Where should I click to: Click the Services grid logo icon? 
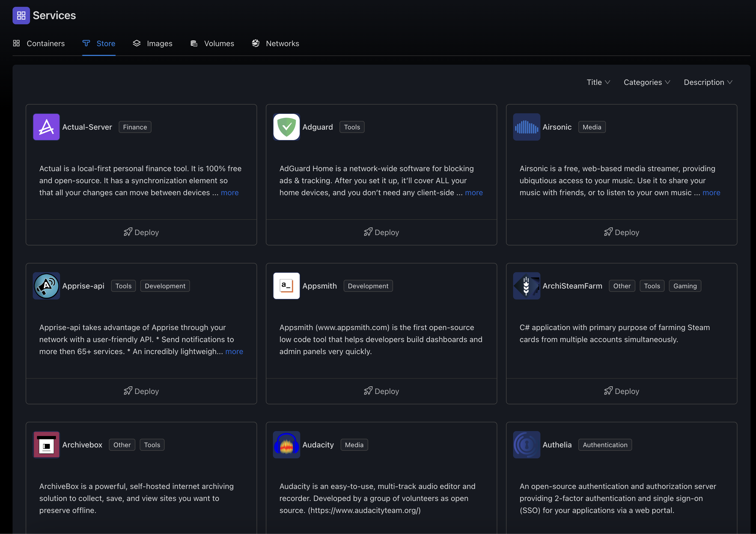(21, 16)
